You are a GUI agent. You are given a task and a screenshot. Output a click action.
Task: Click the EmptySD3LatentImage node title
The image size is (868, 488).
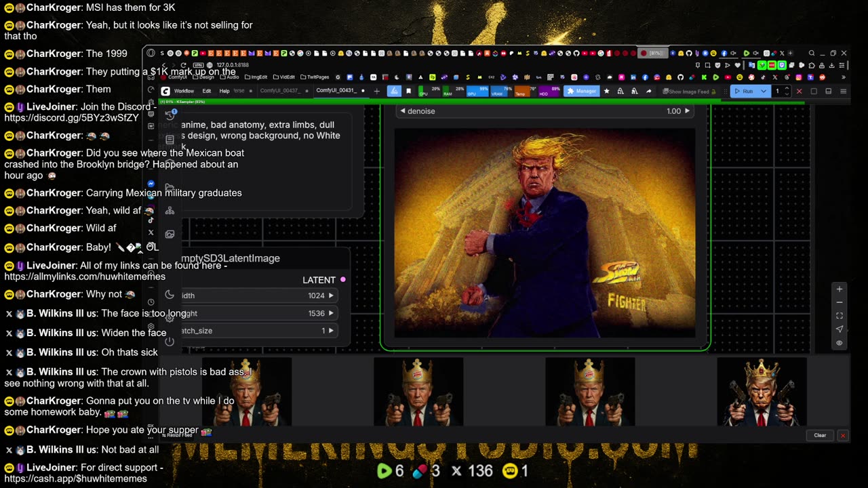(231, 258)
